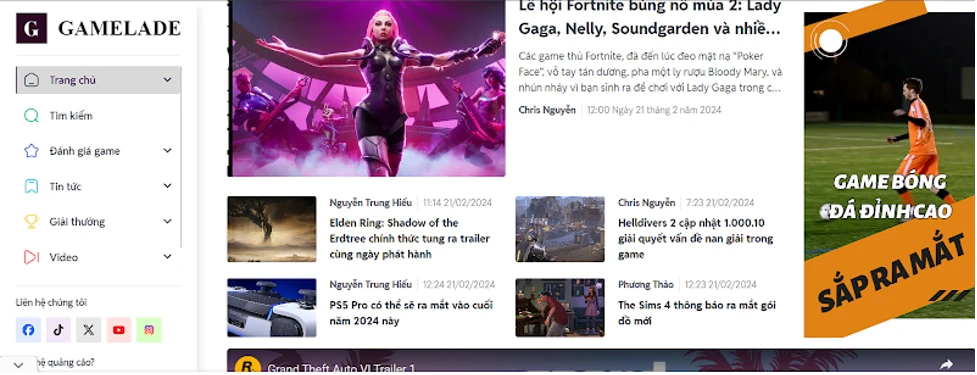Expand the Đánh giá game chevron
The width and height of the screenshot is (977, 375).
click(x=167, y=151)
